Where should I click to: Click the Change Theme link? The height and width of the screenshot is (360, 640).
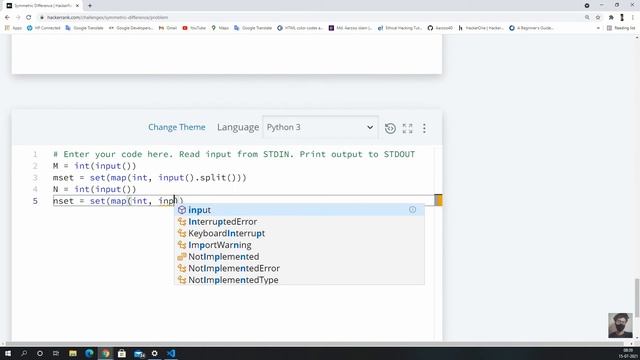[x=177, y=127]
